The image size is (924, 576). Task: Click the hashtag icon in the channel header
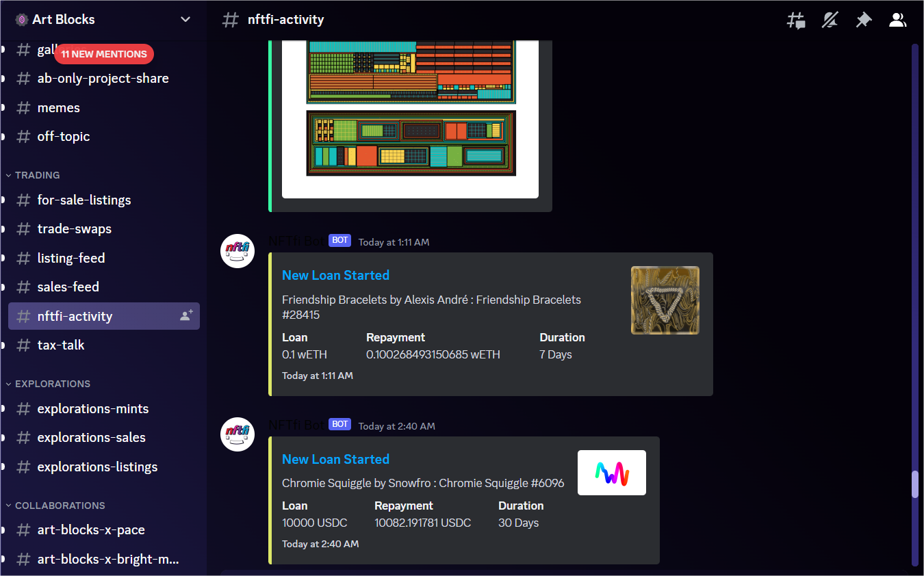click(x=229, y=19)
